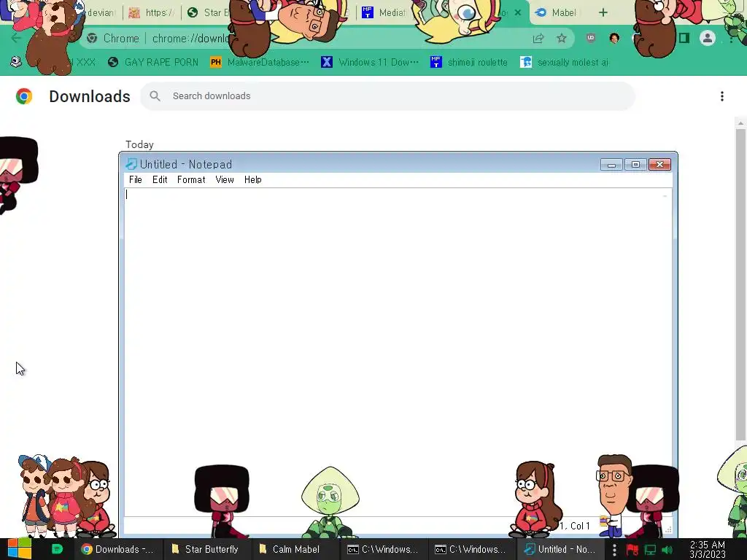Select Untitled - Notepad taskbar item
The width and height of the screenshot is (747, 560).
[560, 549]
